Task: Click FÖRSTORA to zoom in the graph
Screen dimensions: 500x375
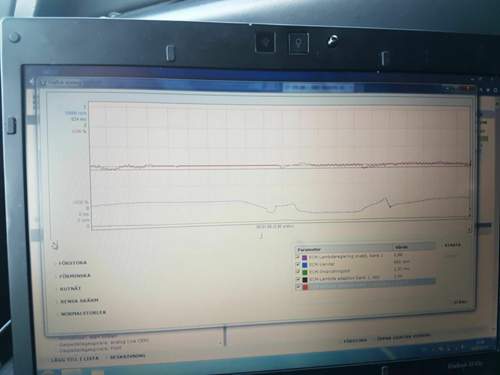Action: click(x=73, y=263)
